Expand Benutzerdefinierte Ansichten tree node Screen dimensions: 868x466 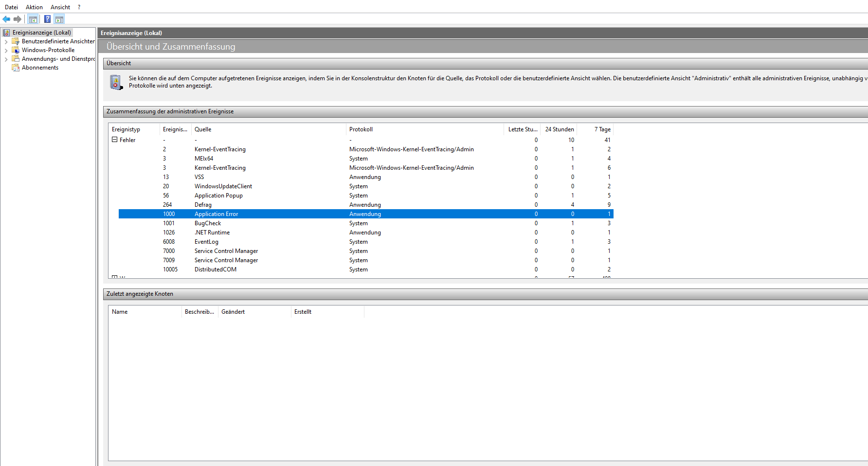(6, 42)
